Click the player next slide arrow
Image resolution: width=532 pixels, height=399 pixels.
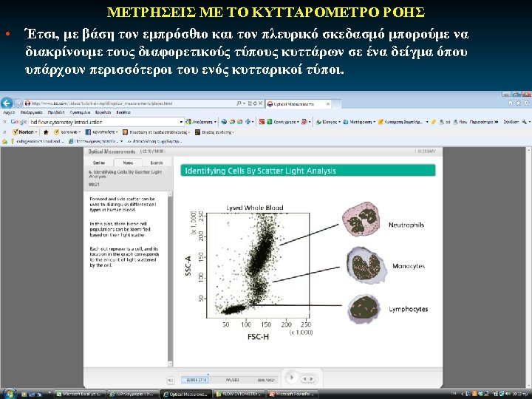coord(312,378)
